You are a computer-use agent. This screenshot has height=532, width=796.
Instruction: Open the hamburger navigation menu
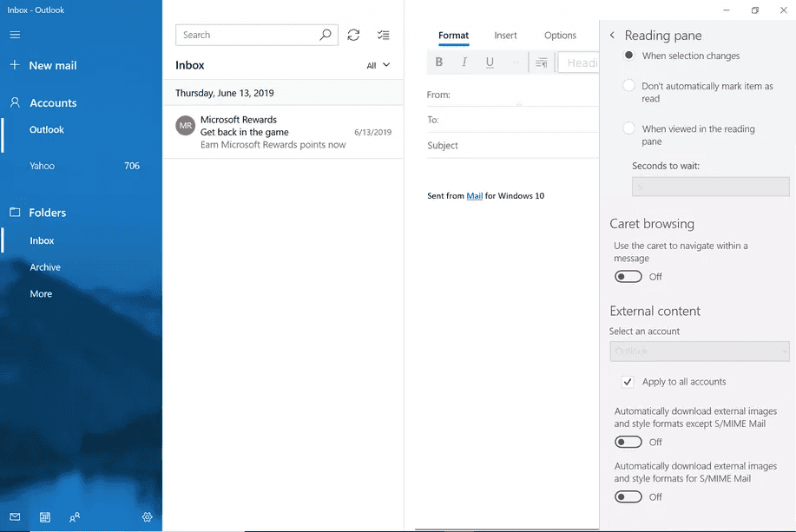pos(15,35)
